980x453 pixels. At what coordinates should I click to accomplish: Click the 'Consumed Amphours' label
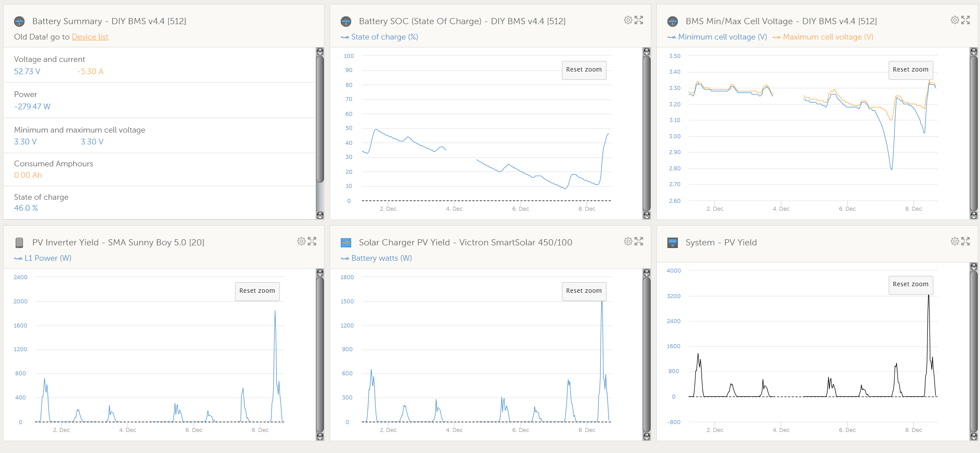53,164
